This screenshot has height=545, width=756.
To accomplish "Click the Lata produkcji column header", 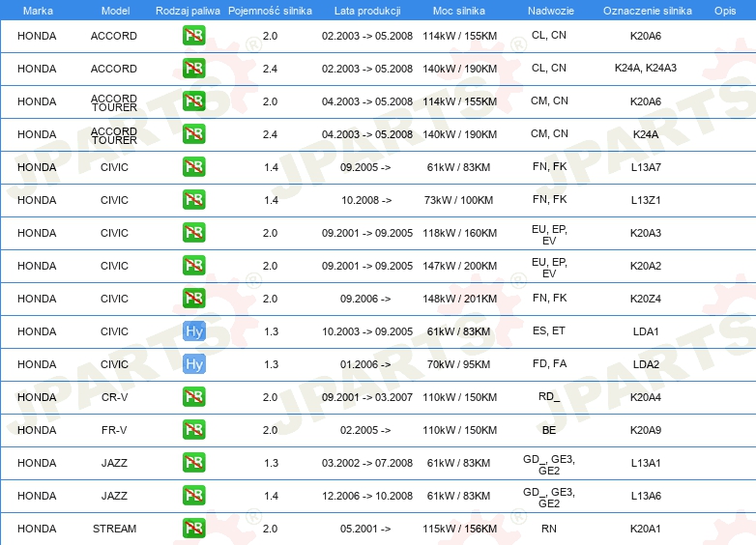I will [367, 11].
